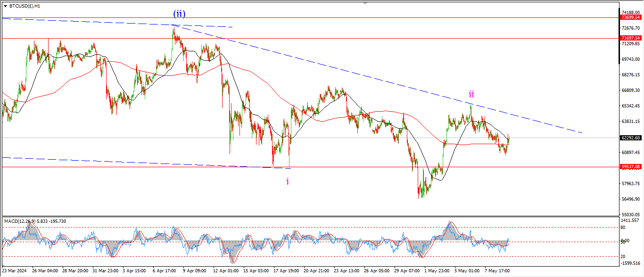Viewport: 644px width, 277px height.
Task: Click the red 73699.54 price tag
Action: pos(630,17)
